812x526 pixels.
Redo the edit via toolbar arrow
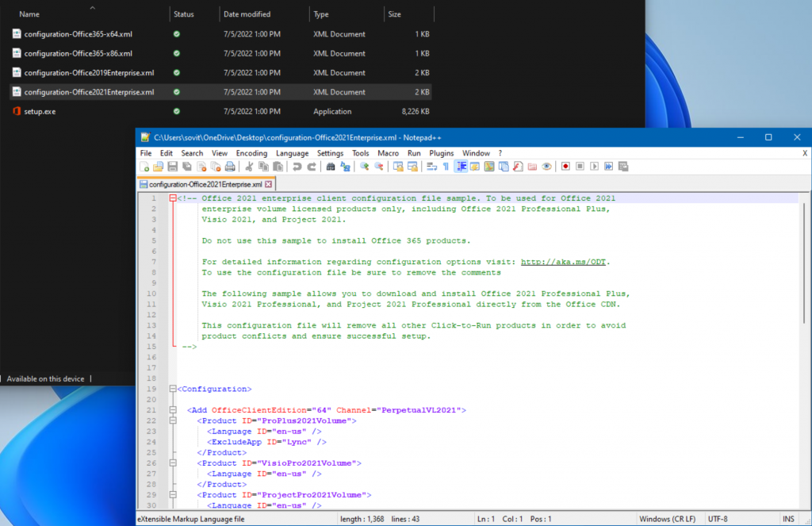pyautogui.click(x=311, y=167)
